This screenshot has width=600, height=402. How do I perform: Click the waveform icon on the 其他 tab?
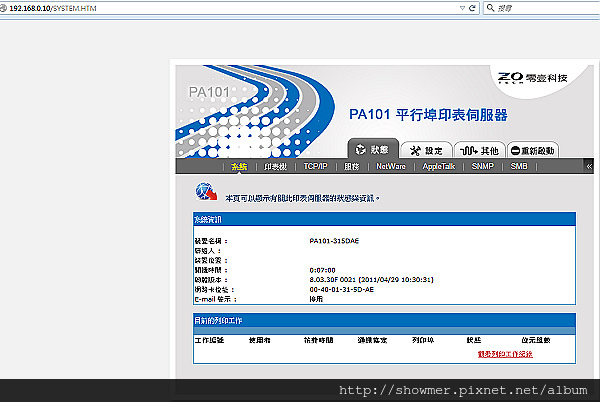[468, 151]
